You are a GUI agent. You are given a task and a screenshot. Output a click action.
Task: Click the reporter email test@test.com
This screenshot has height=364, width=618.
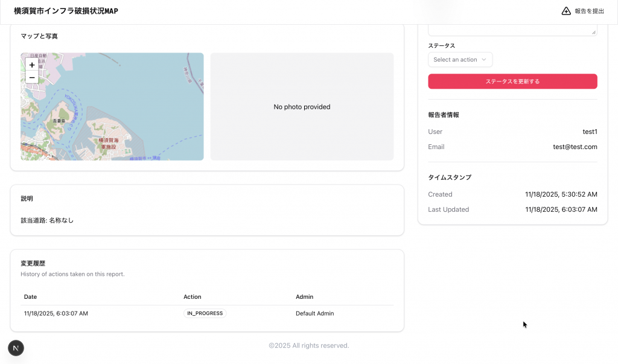pos(575,147)
